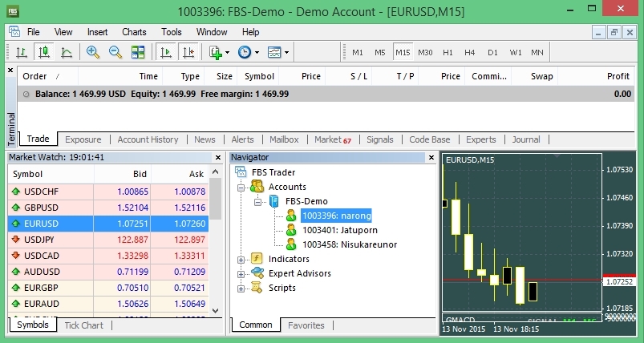This screenshot has height=343, width=644.
Task: Open the Account History tab
Action: coord(148,139)
